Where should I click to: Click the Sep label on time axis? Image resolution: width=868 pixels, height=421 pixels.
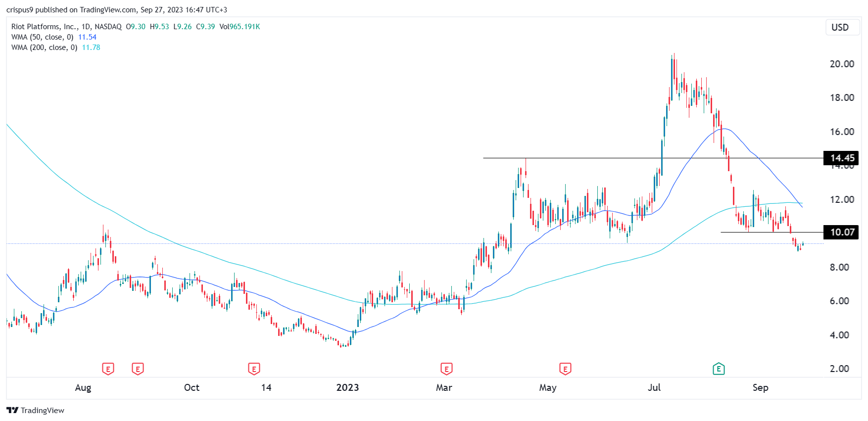click(x=761, y=387)
